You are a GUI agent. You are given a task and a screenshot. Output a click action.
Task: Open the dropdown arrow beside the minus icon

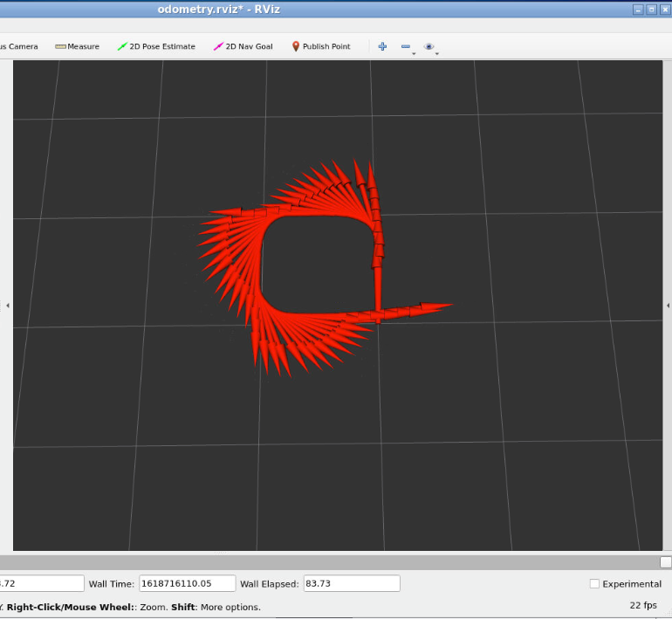pyautogui.click(x=414, y=53)
